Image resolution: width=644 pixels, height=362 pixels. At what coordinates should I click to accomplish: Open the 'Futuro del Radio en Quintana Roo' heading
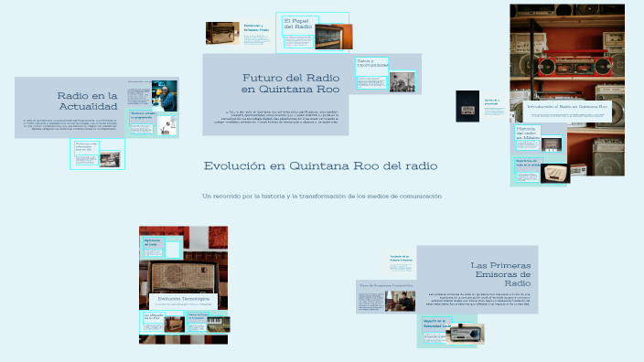tap(290, 83)
